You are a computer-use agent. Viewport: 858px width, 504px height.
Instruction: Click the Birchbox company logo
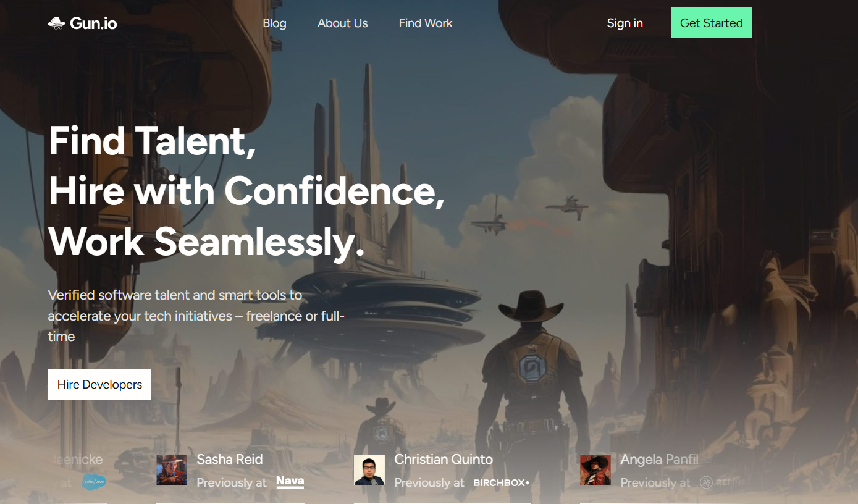point(501,483)
